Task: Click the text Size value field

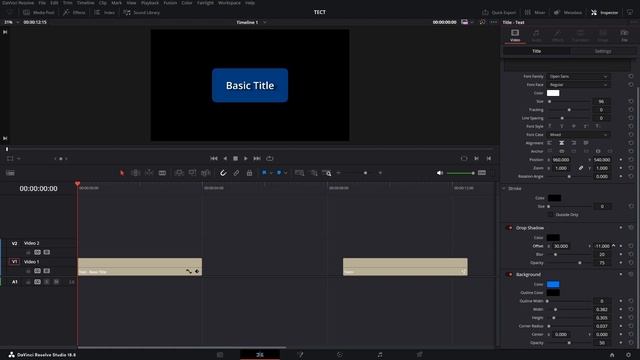Action: pos(601,102)
